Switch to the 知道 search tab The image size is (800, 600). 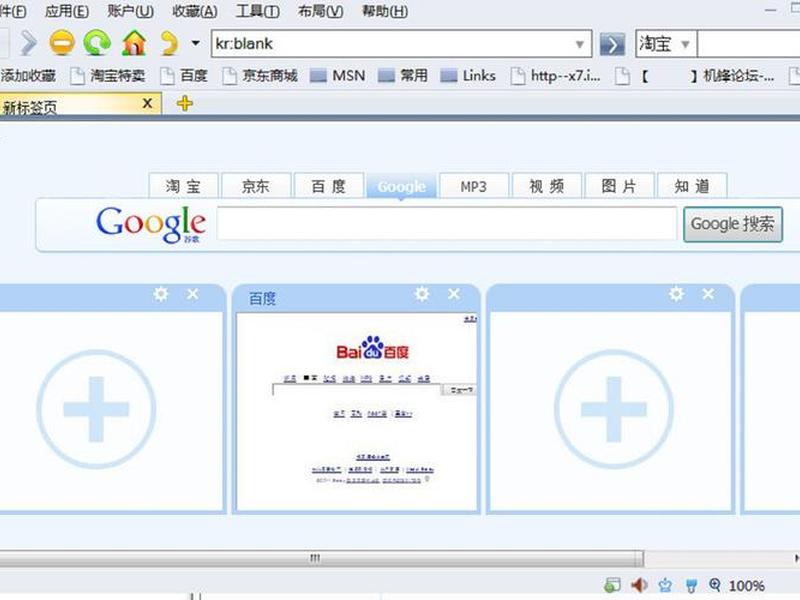[692, 186]
